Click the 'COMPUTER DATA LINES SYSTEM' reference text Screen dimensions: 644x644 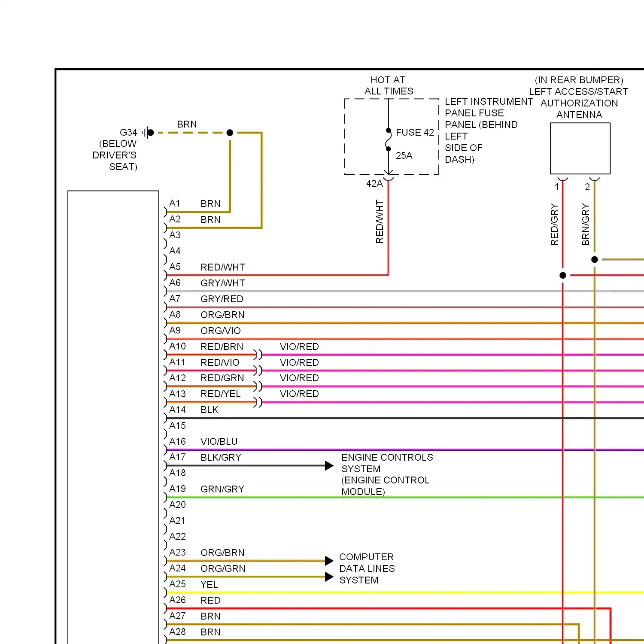(x=367, y=568)
